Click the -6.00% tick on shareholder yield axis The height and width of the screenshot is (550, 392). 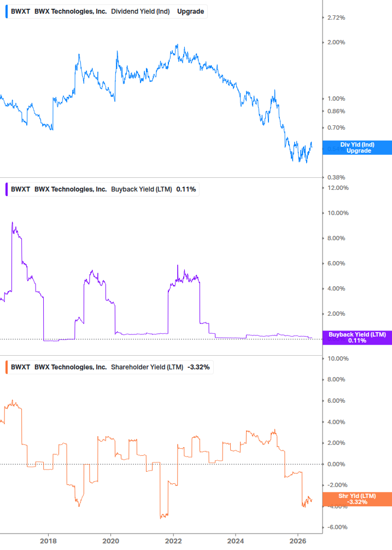(337, 527)
